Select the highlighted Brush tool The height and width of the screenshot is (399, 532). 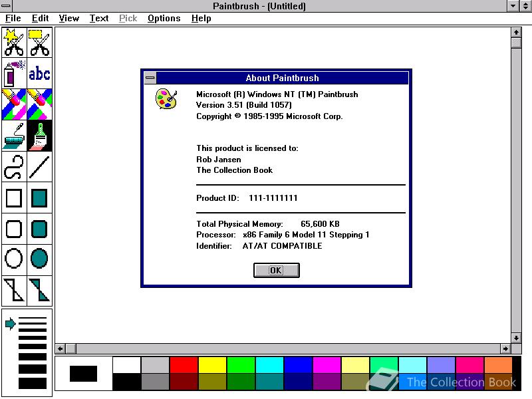click(40, 136)
